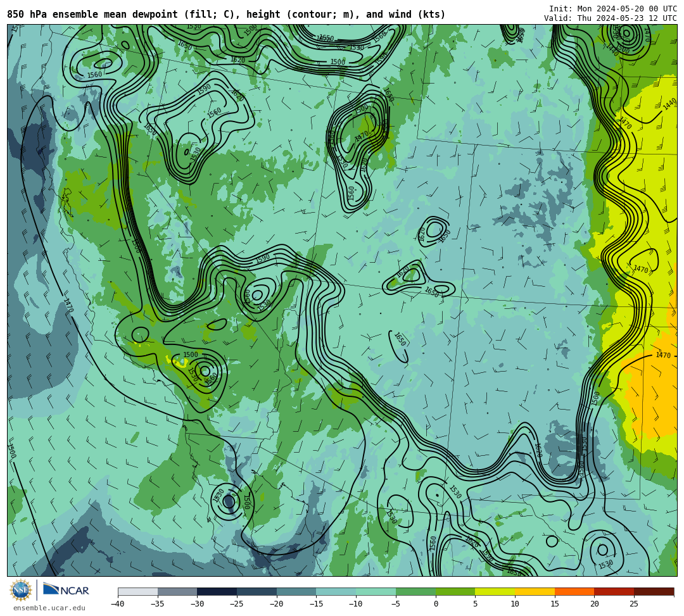Image resolution: width=684 pixels, height=616 pixels.
Task: Click the -10 colorbar tick label
Action: [x=355, y=604]
